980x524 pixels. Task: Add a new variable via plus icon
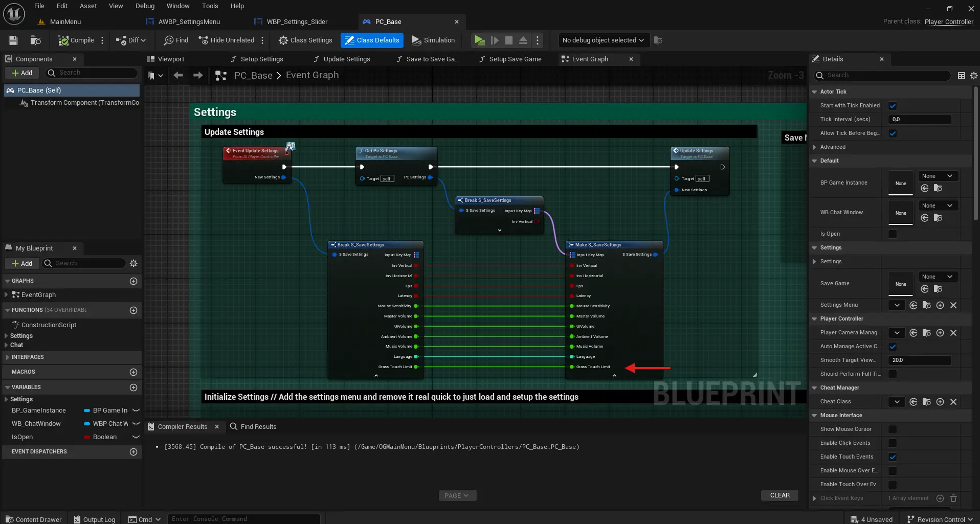click(x=133, y=388)
